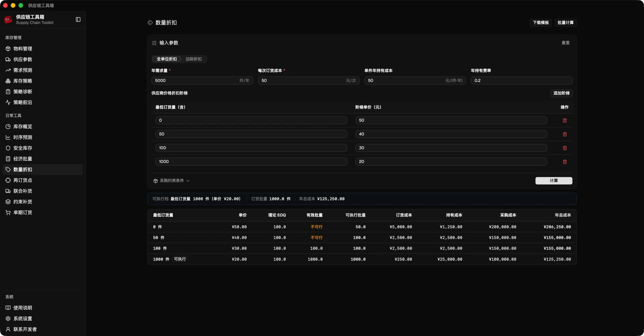Remove the 1000-unit price tier
The image size is (644, 336).
point(565,162)
